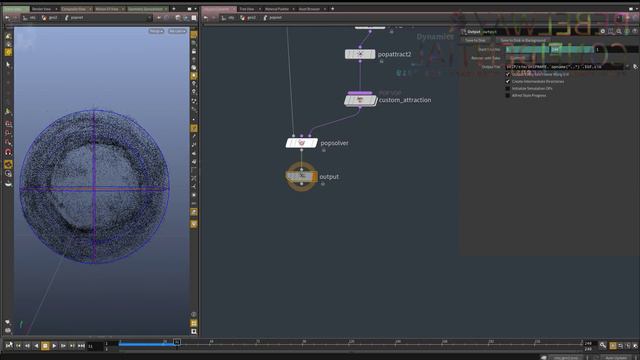Click the key icon beside the timeline
Screen dimensions: 640x360
click(x=603, y=345)
